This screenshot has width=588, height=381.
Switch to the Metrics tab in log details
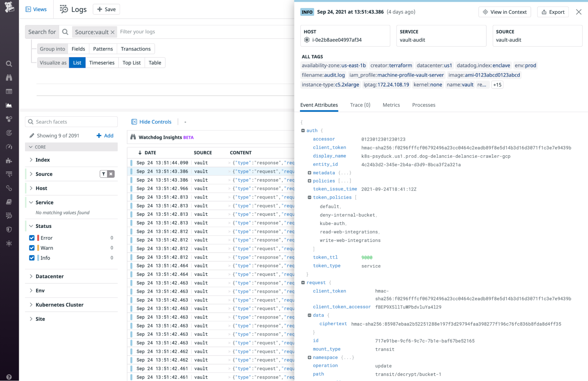click(x=391, y=105)
